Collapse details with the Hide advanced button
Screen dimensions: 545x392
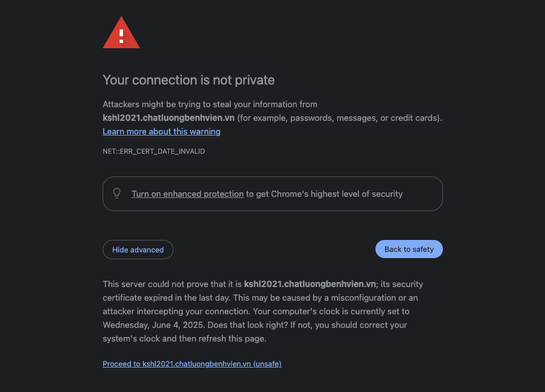[138, 250]
